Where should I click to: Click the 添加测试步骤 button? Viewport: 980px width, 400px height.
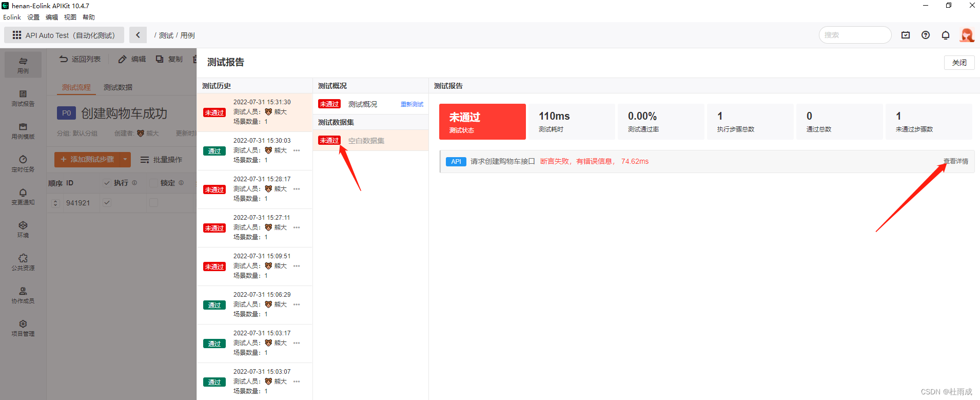[x=87, y=160]
